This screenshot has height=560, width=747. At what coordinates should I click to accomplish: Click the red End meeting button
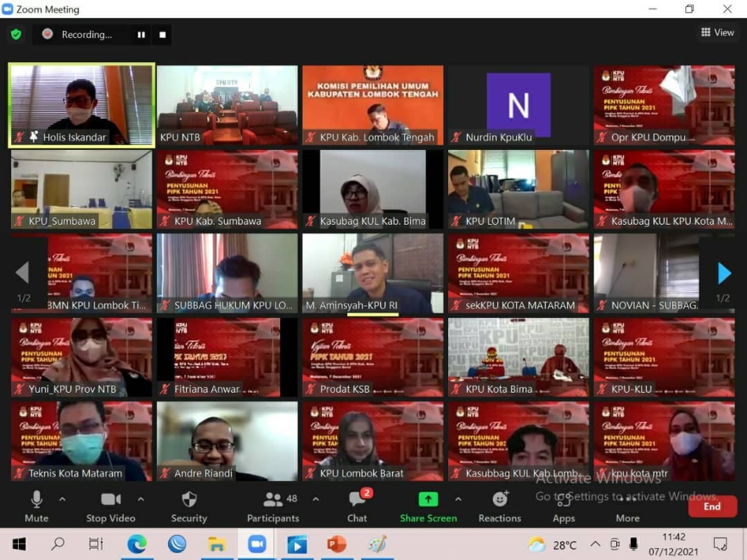(x=712, y=506)
